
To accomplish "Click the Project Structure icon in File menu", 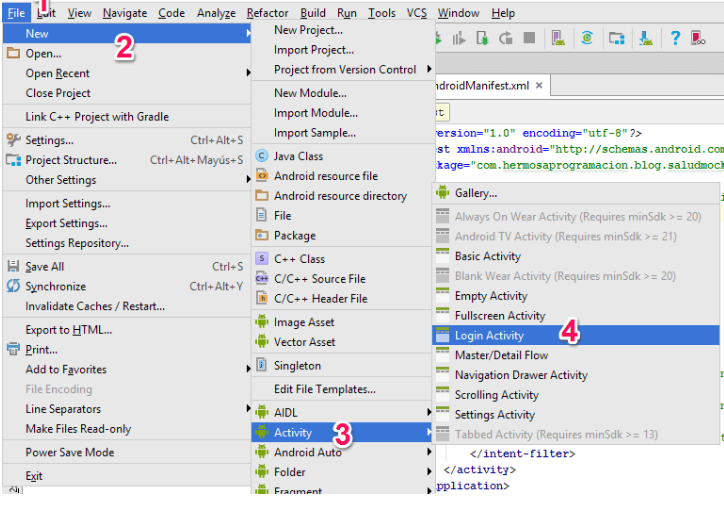I will (13, 160).
